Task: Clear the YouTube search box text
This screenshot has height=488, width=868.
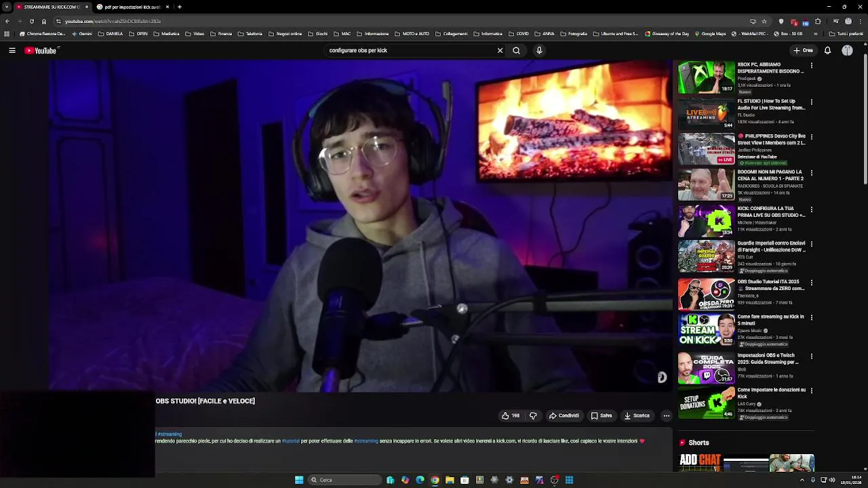Action: 500,50
